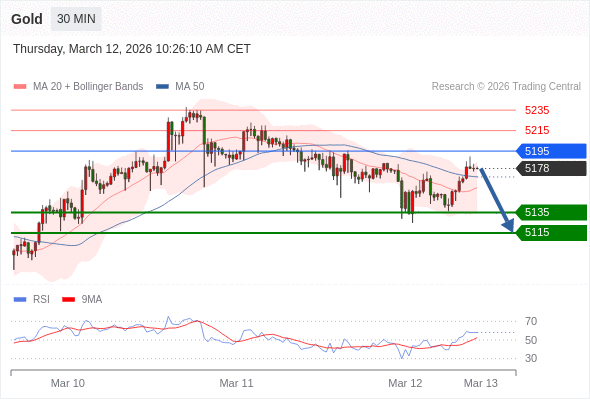The image size is (590, 400).
Task: Select the 'RSI' legend label
Action: pyautogui.click(x=41, y=300)
